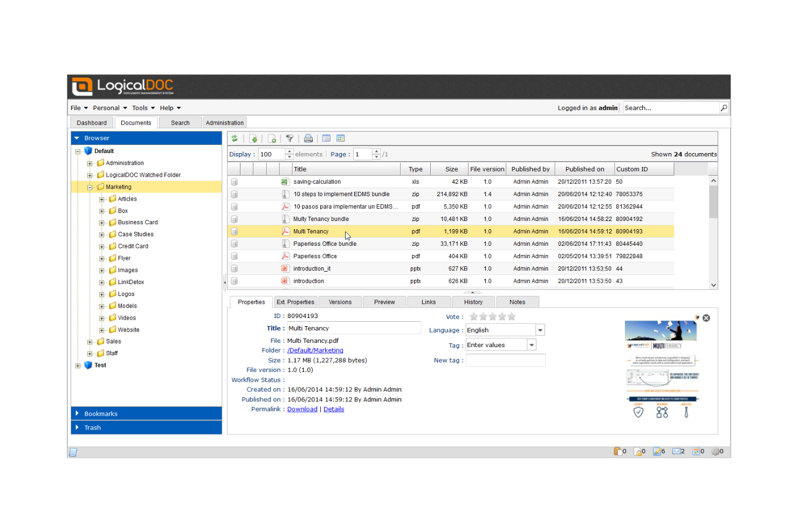Open the Language dropdown arrow
This screenshot has height=532, width=798.
[x=540, y=330]
